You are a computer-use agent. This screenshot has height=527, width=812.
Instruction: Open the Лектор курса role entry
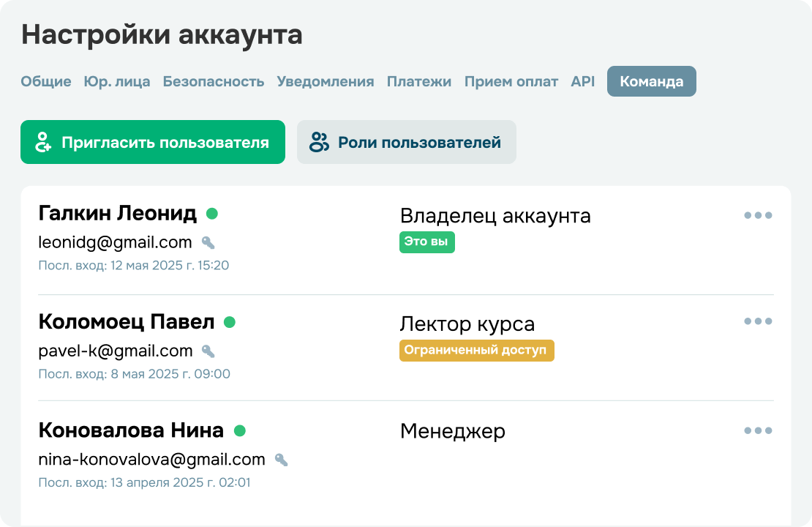point(467,324)
